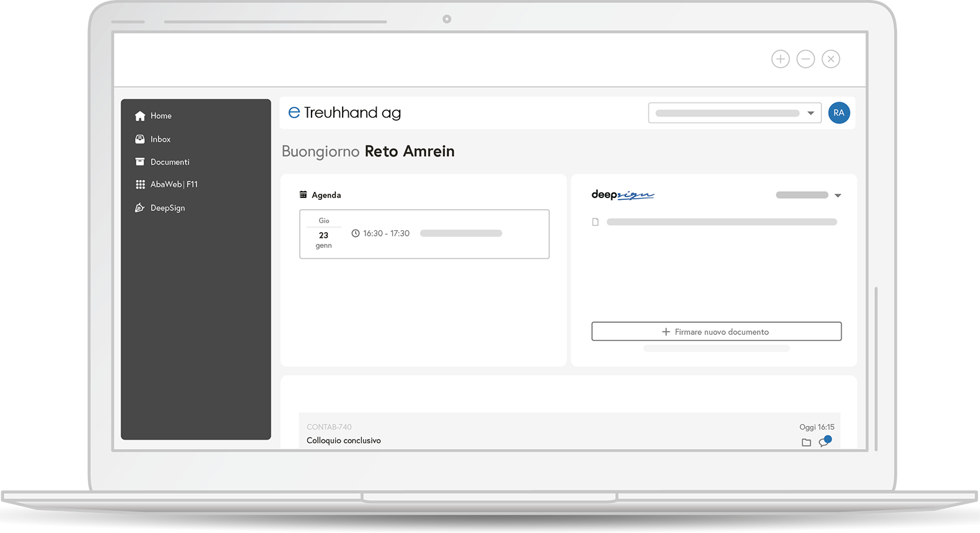Click the folder icon on Colloquio conclusivo row

coord(806,442)
